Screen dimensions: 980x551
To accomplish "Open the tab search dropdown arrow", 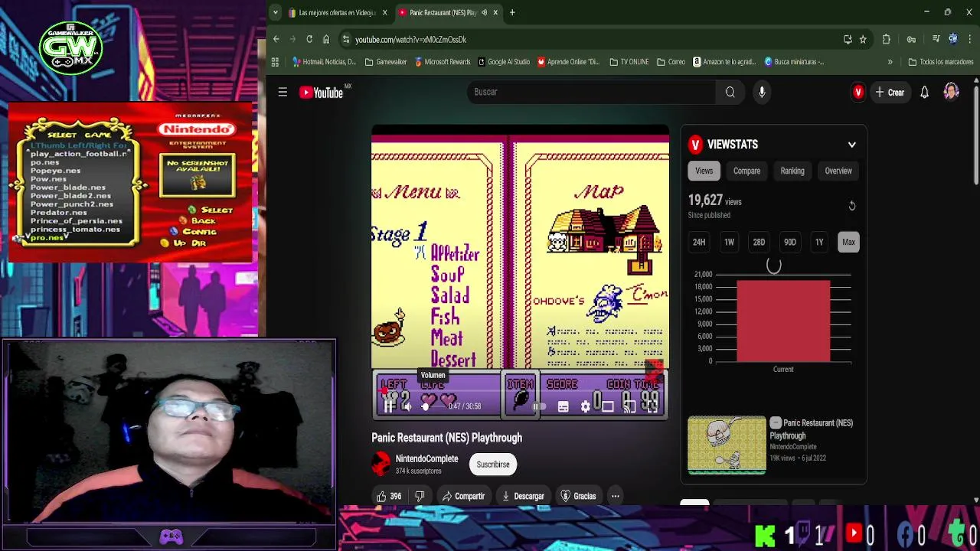I will pos(276,12).
